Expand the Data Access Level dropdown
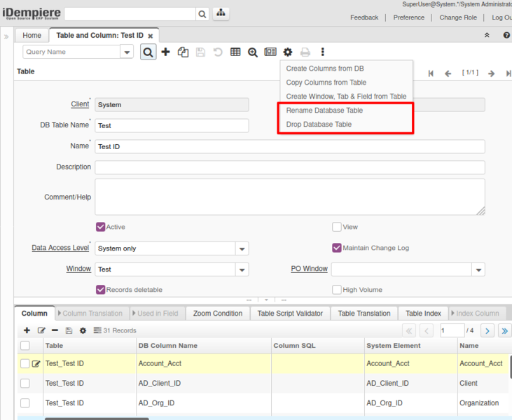This screenshot has width=512, height=420. [x=242, y=248]
